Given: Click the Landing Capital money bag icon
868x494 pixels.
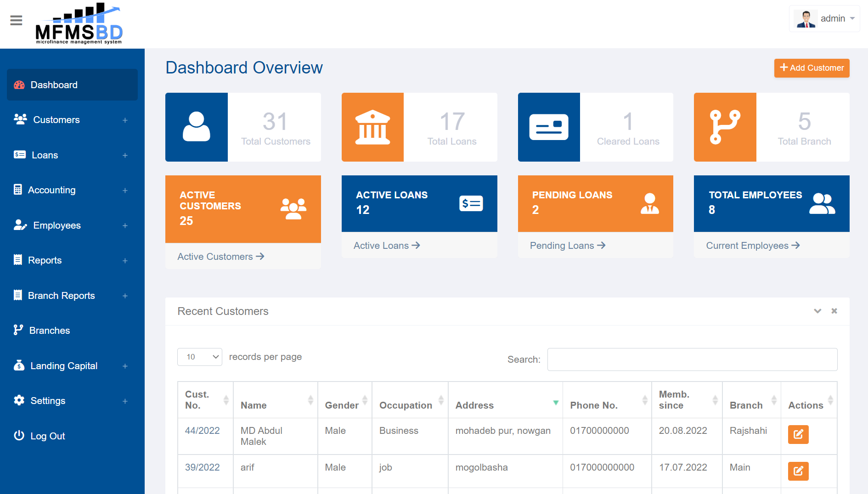Looking at the screenshot, I should pyautogui.click(x=19, y=365).
